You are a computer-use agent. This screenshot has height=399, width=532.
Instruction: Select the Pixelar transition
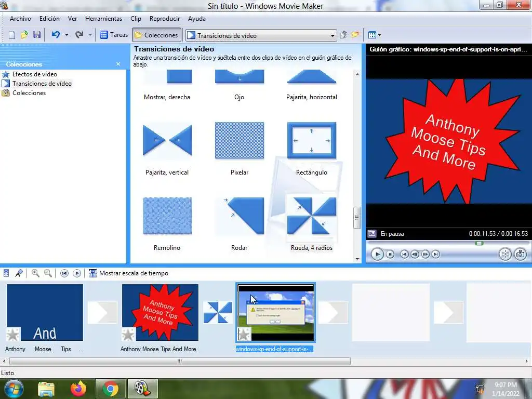(x=239, y=148)
